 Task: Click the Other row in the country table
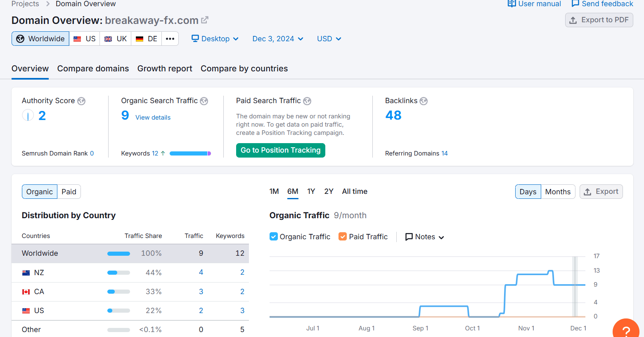point(130,329)
